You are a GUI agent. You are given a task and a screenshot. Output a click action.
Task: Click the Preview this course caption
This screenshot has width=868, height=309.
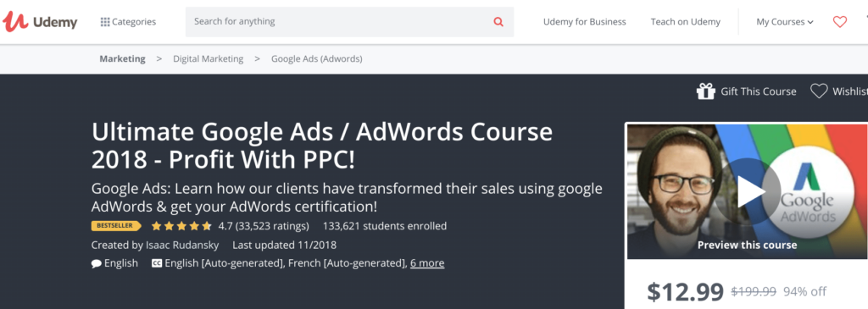point(748,245)
